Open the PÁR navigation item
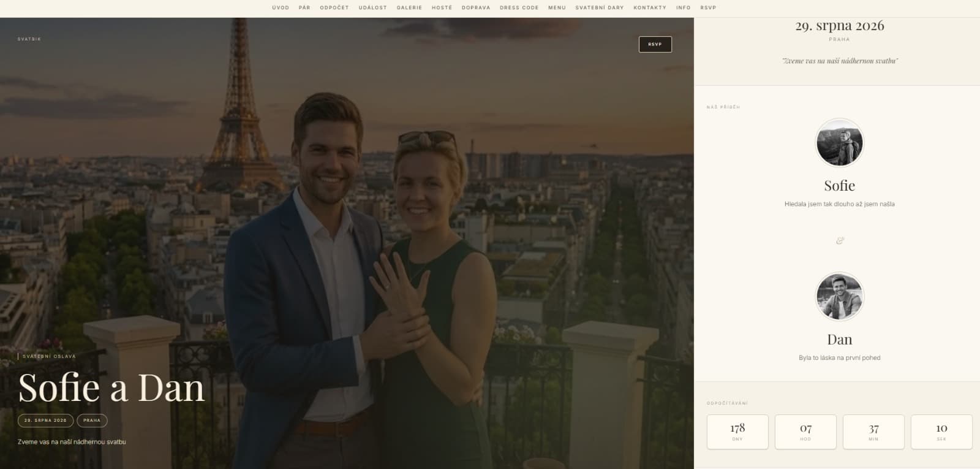The image size is (980, 469). (x=304, y=7)
